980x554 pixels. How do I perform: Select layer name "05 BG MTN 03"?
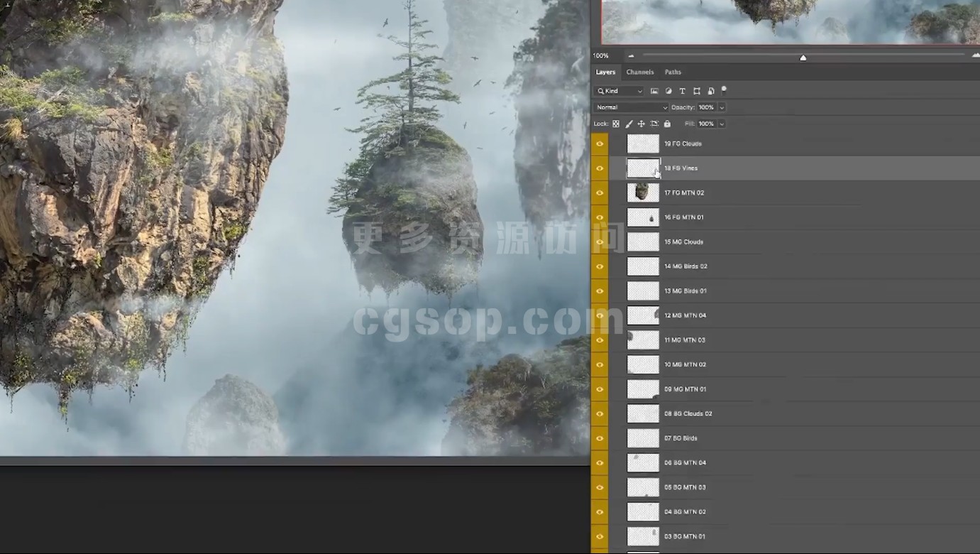point(685,487)
